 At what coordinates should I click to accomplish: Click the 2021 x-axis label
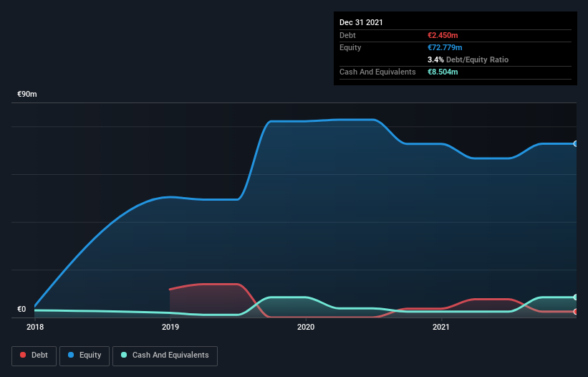tap(441, 327)
